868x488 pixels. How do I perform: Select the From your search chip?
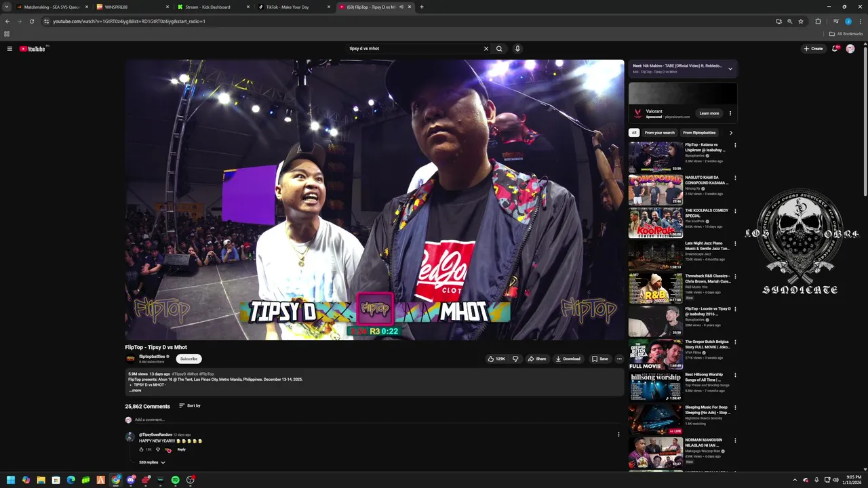[660, 133]
